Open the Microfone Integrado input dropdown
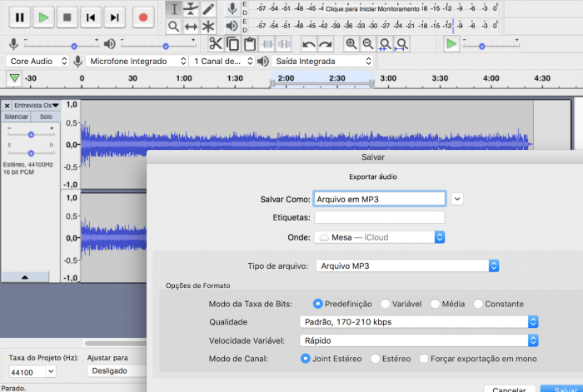 point(137,62)
